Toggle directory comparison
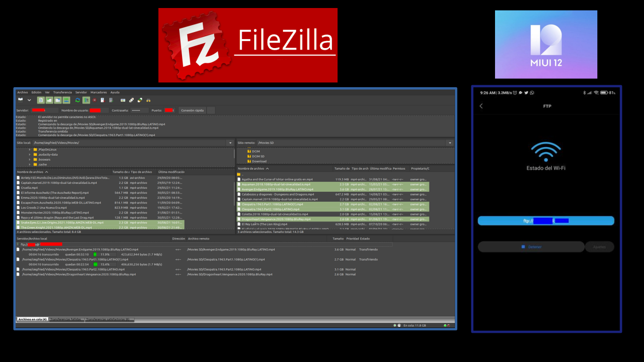This screenshot has height=362, width=644. point(132,100)
